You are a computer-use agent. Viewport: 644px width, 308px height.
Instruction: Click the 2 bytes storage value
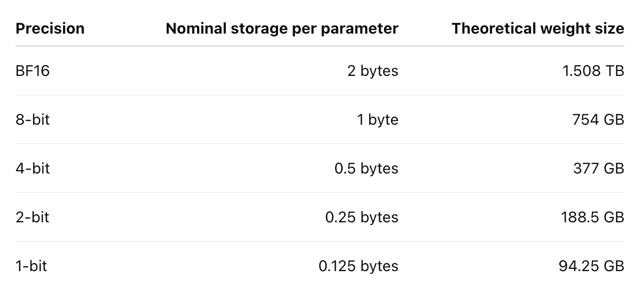[x=372, y=71]
